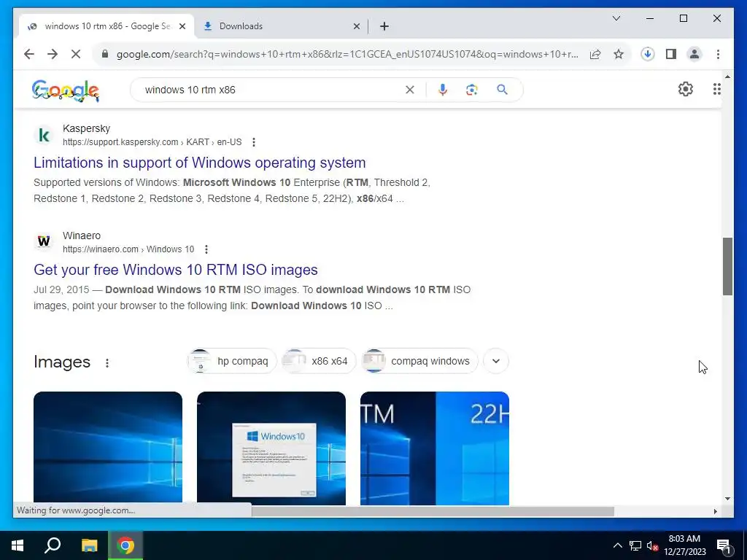Open the taskbar clock and date
Image resolution: width=747 pixels, height=560 pixels.
tap(684, 545)
